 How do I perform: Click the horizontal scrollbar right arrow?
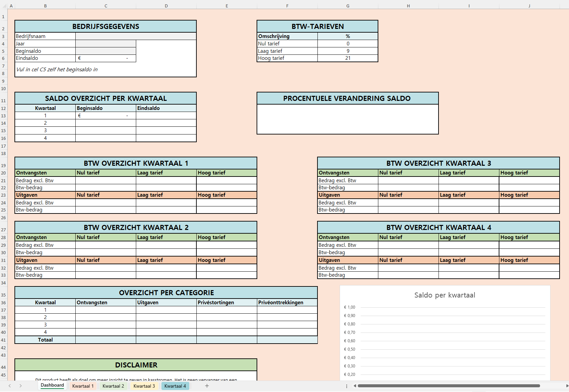click(x=567, y=386)
